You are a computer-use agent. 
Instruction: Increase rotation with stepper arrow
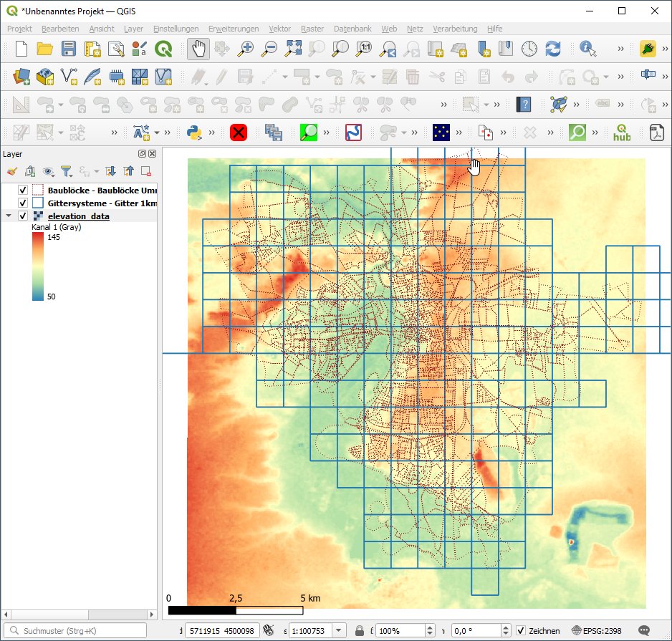pos(506,627)
